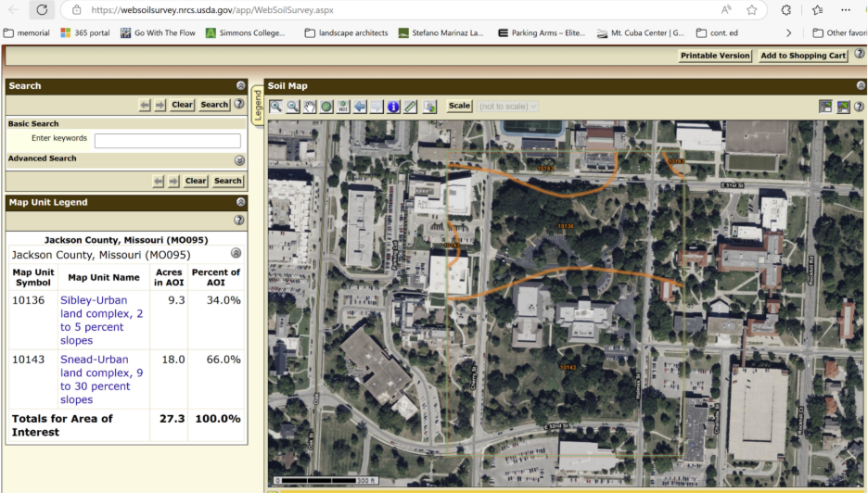Open the Simmons College bookmark
This screenshot has height=493, width=868.
click(246, 32)
